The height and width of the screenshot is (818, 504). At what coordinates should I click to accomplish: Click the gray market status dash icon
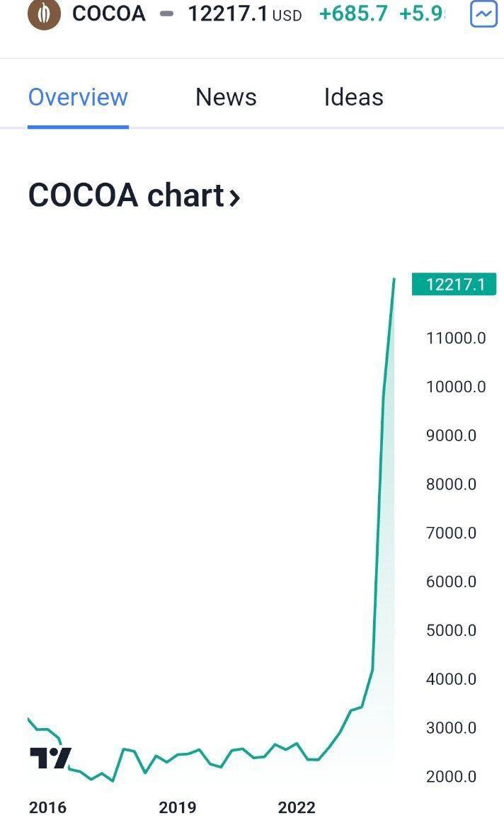167,14
